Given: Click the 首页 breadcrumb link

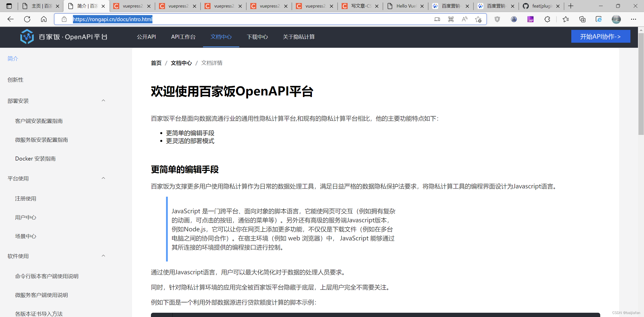Looking at the screenshot, I should [x=156, y=63].
